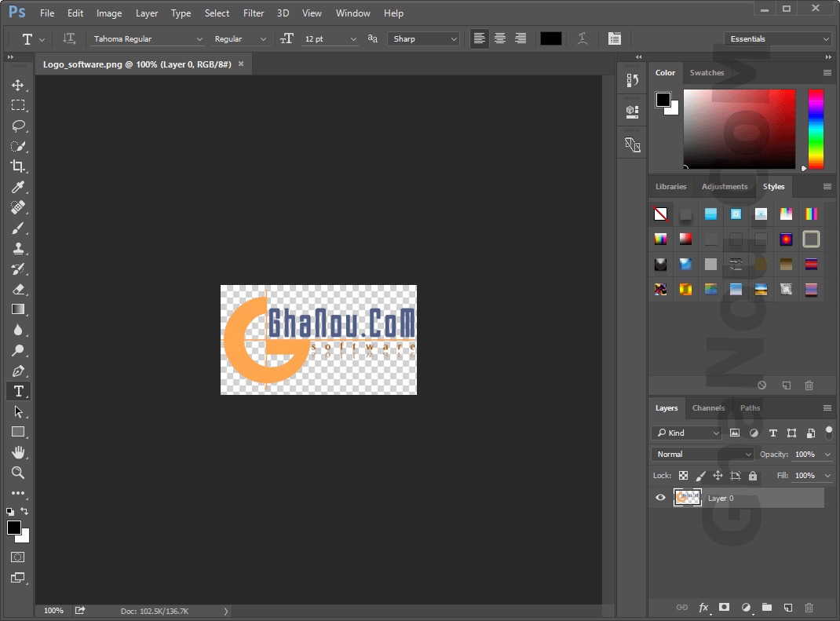
Task: Select the Clone Stamp tool
Action: click(x=18, y=249)
